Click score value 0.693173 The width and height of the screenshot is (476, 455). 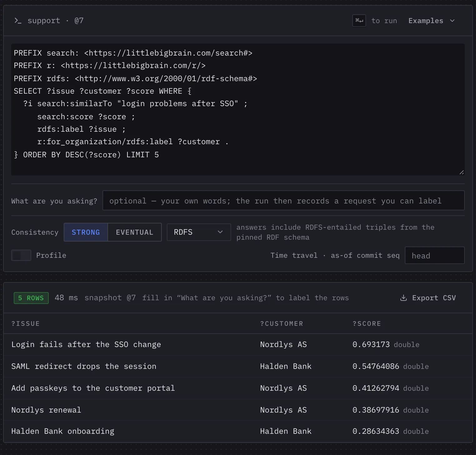tap(371, 345)
